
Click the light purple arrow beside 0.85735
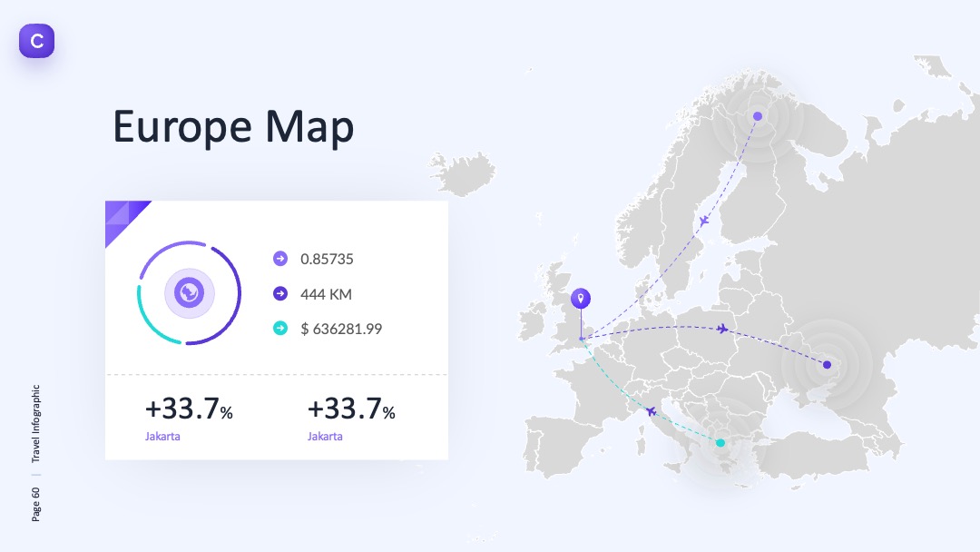(280, 258)
